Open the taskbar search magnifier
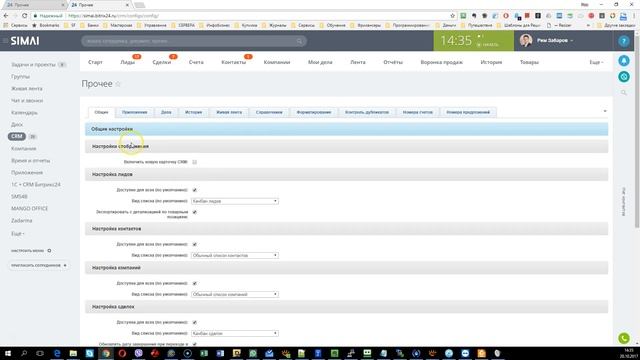The height and width of the screenshot is (360, 640). pyautogui.click(x=24, y=353)
